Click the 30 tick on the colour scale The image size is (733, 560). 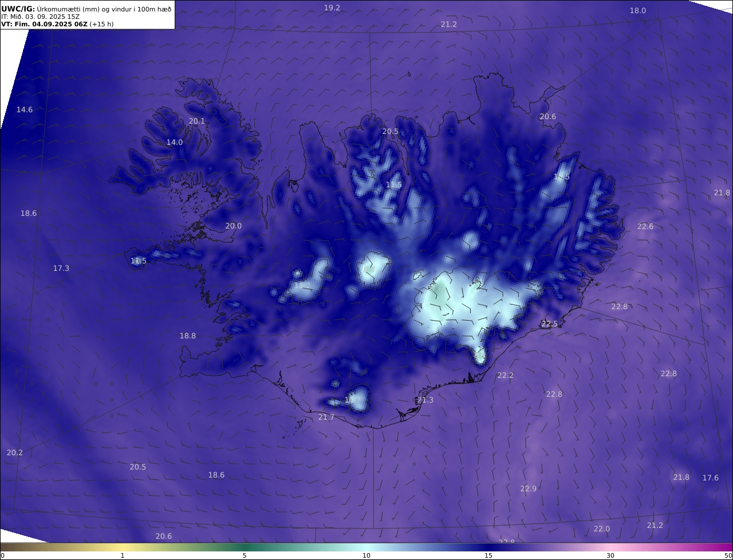click(x=610, y=555)
